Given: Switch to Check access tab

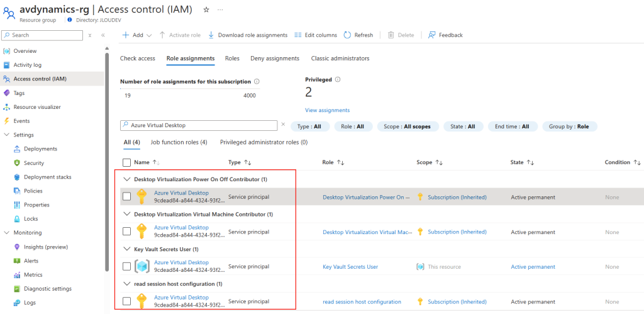Looking at the screenshot, I should [138, 59].
